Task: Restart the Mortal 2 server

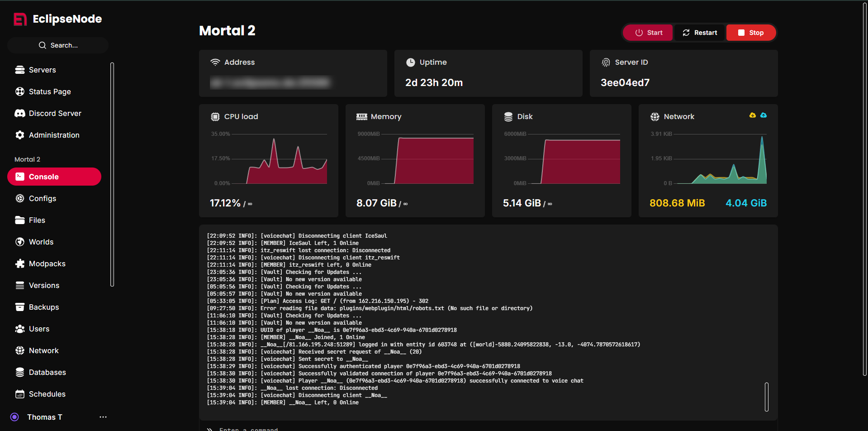Action: [700, 33]
